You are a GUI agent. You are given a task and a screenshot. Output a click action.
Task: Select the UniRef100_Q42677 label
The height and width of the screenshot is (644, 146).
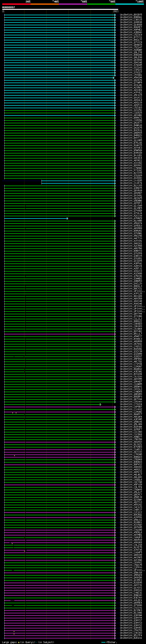(x=131, y=123)
